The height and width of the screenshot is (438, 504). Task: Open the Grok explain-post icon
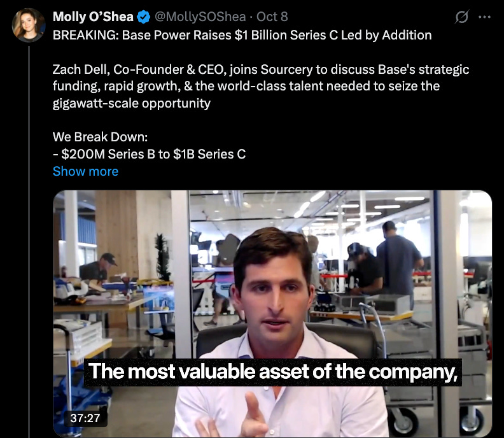[x=461, y=17]
